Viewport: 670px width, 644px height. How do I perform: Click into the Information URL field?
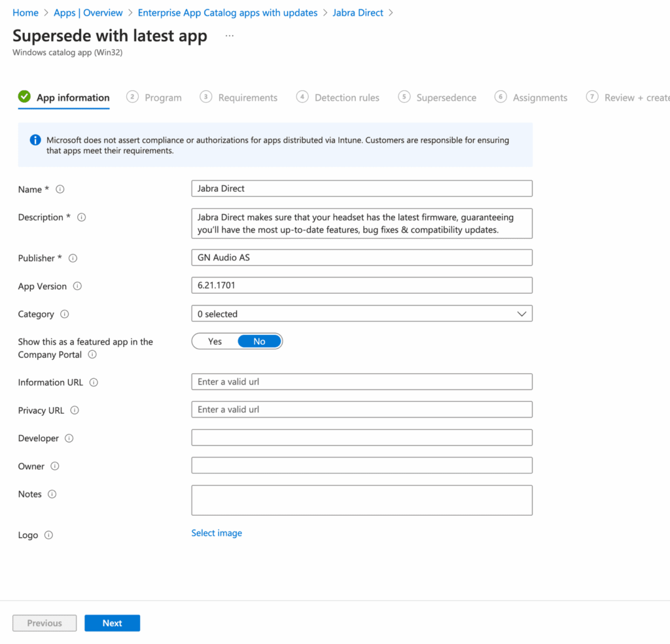[x=361, y=382]
